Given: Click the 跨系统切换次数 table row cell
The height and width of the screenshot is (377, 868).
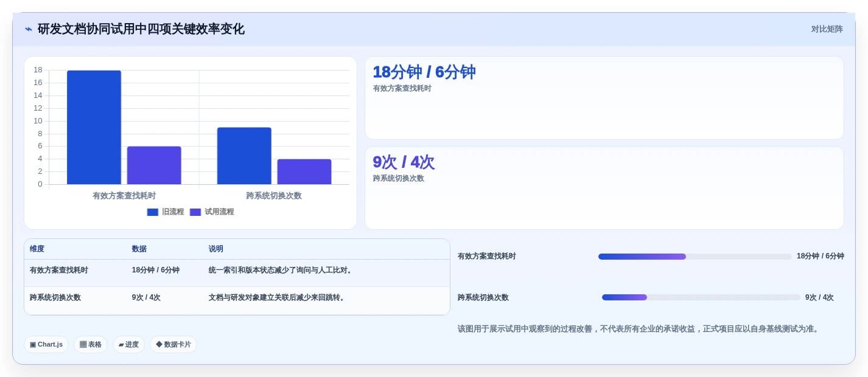Looking at the screenshot, I should (x=55, y=298).
